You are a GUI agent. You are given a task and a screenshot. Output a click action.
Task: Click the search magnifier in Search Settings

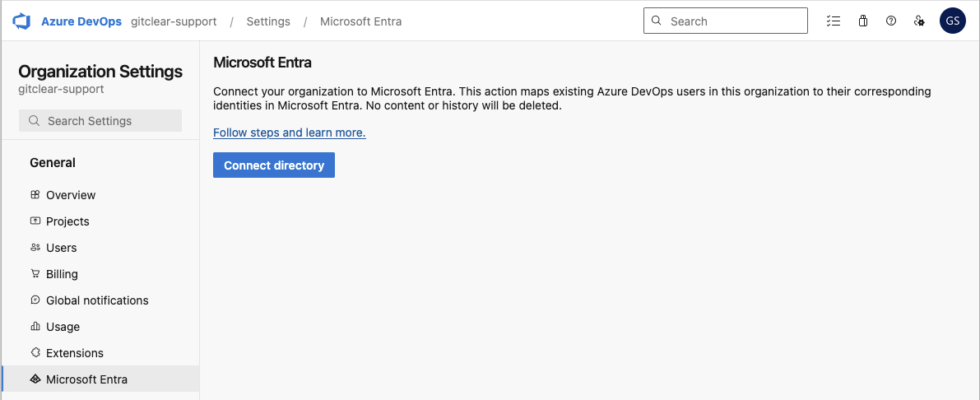[35, 121]
